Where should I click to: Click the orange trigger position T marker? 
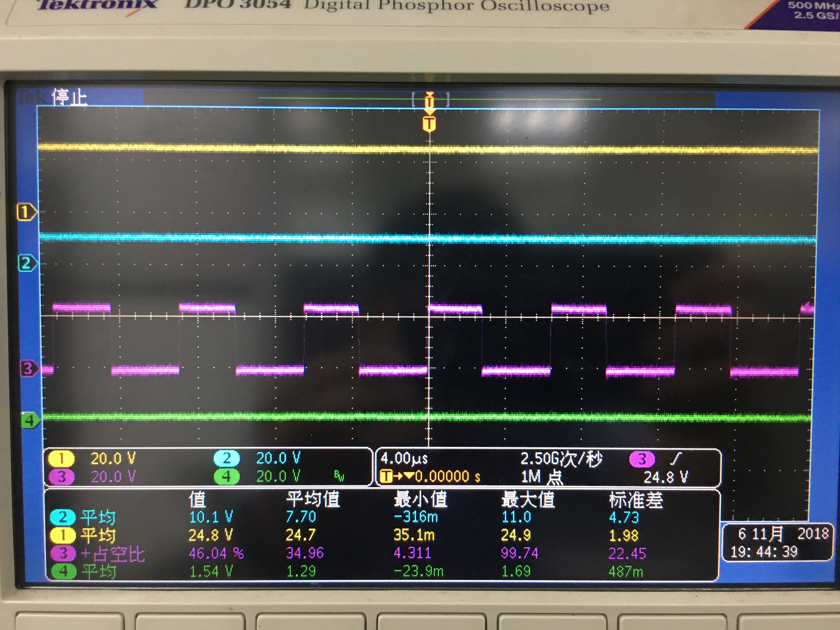tap(429, 124)
